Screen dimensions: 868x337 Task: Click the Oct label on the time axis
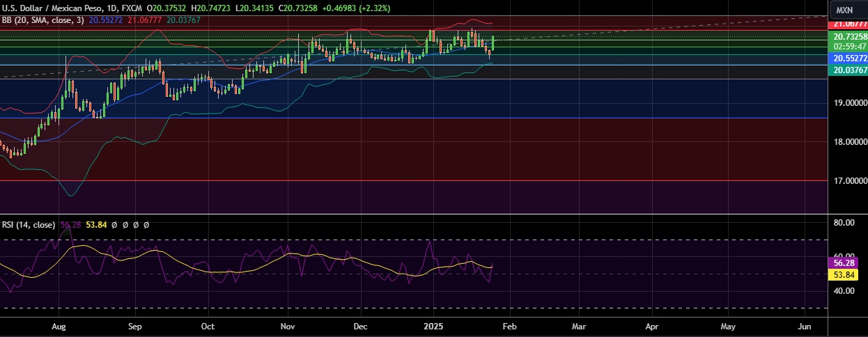(x=207, y=326)
